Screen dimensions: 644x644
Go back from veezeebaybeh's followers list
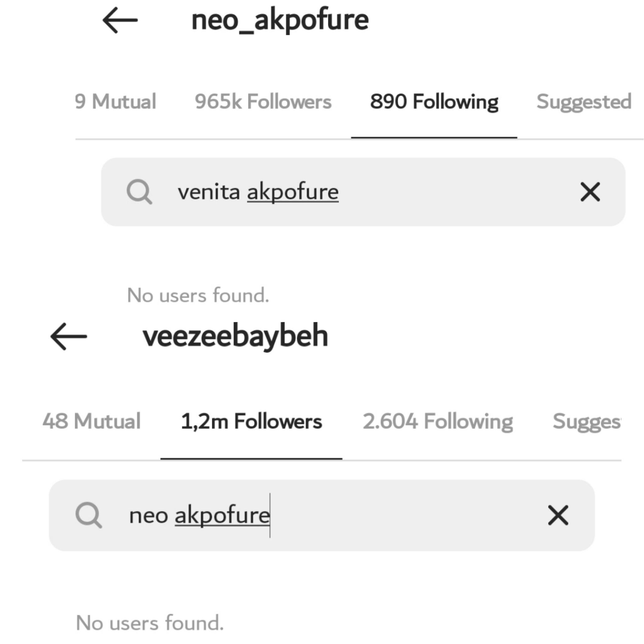(69, 336)
